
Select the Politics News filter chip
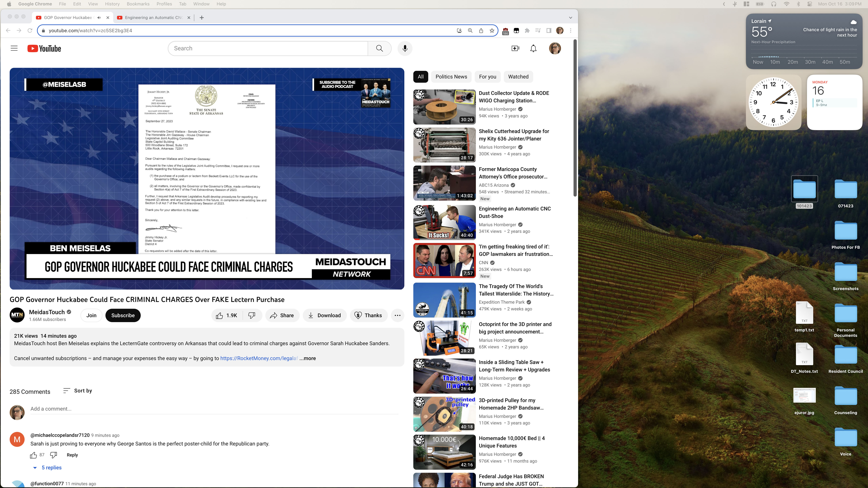(x=451, y=77)
